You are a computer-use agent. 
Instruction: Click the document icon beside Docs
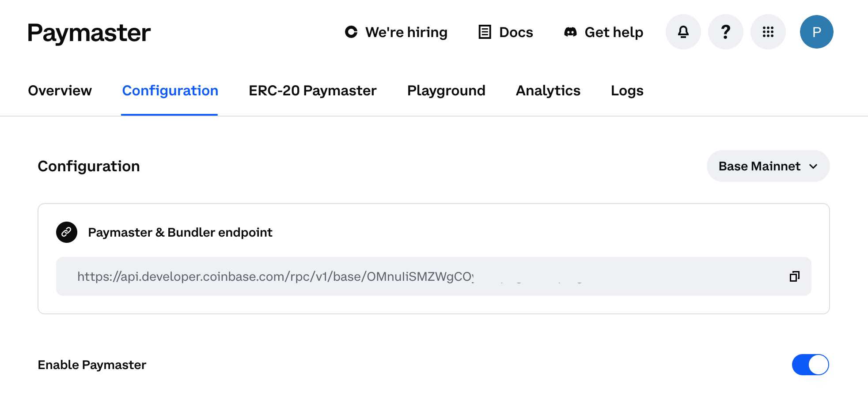point(485,32)
